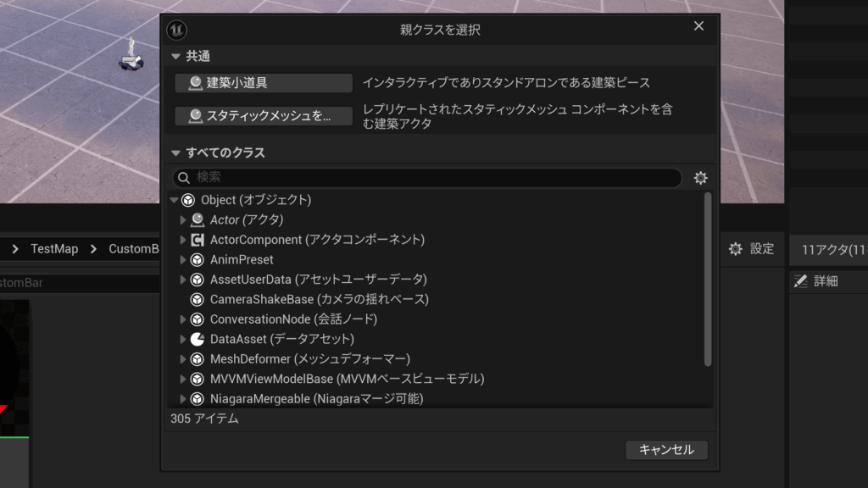Select スタティックメッシュを... parent class button
The image size is (868, 488).
click(264, 115)
